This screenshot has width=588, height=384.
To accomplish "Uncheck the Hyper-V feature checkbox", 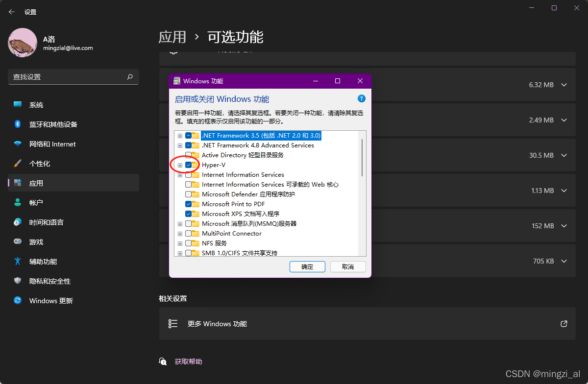I will pyautogui.click(x=189, y=165).
